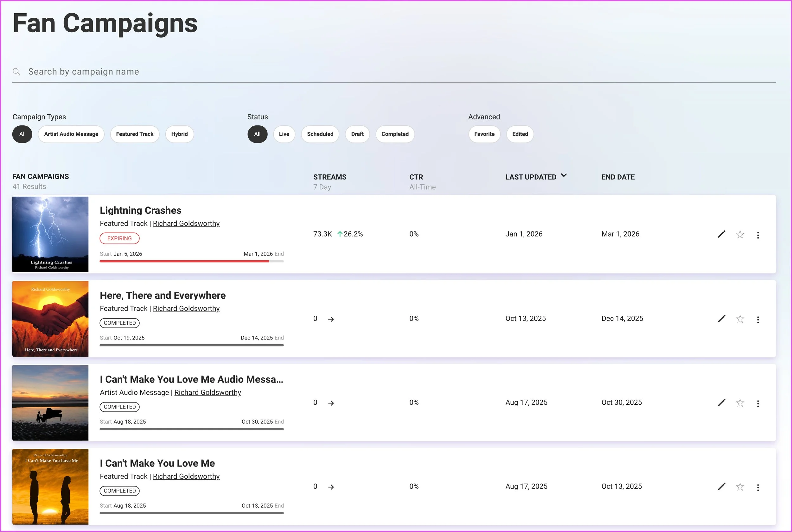Image resolution: width=792 pixels, height=532 pixels.
Task: Open Lightning Crashes campaign title
Action: (140, 210)
